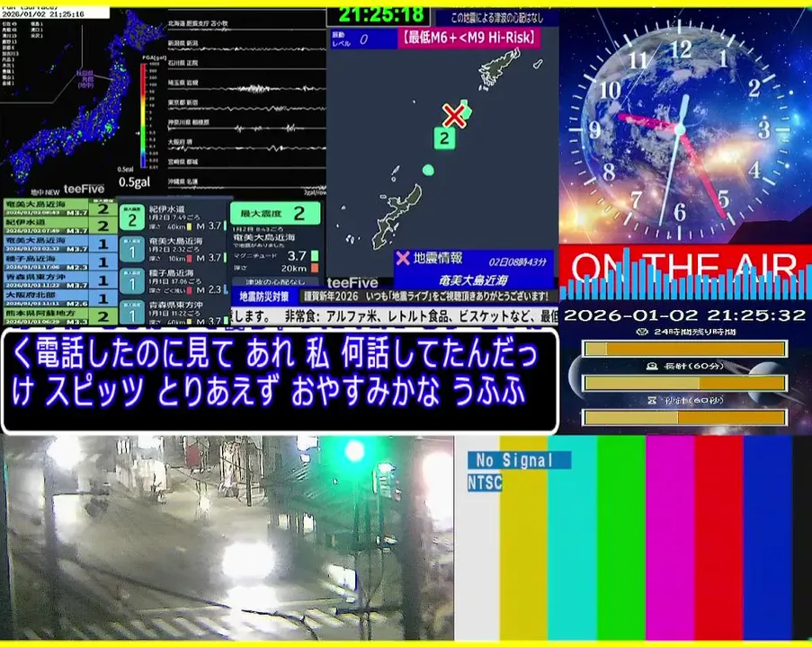Click the 2026/01/02 21:25:16 timestamp header

point(43,14)
